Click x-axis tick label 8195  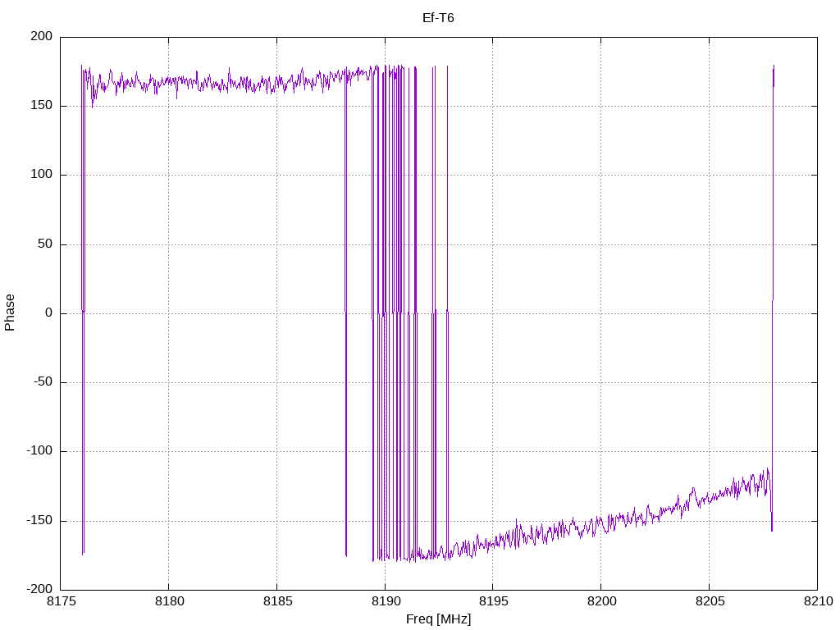click(x=494, y=601)
